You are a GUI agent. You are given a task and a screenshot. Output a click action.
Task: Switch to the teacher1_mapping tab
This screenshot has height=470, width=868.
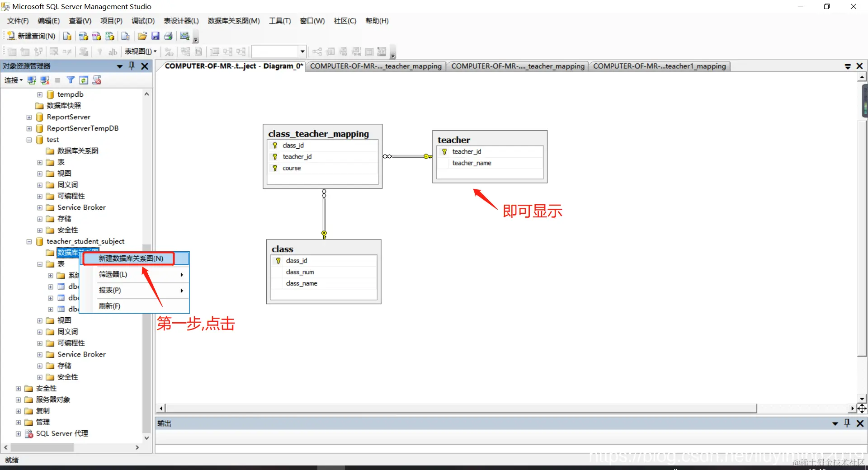coord(659,66)
